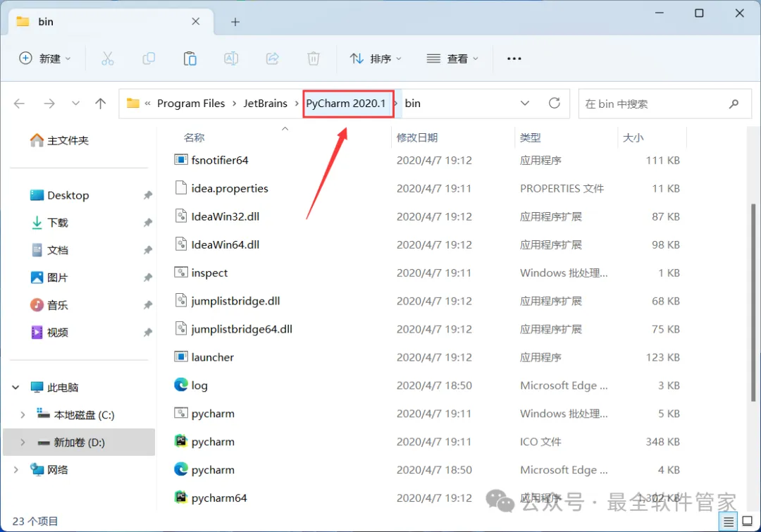761x532 pixels.
Task: Click the Share icon in toolbar
Action: [272, 58]
